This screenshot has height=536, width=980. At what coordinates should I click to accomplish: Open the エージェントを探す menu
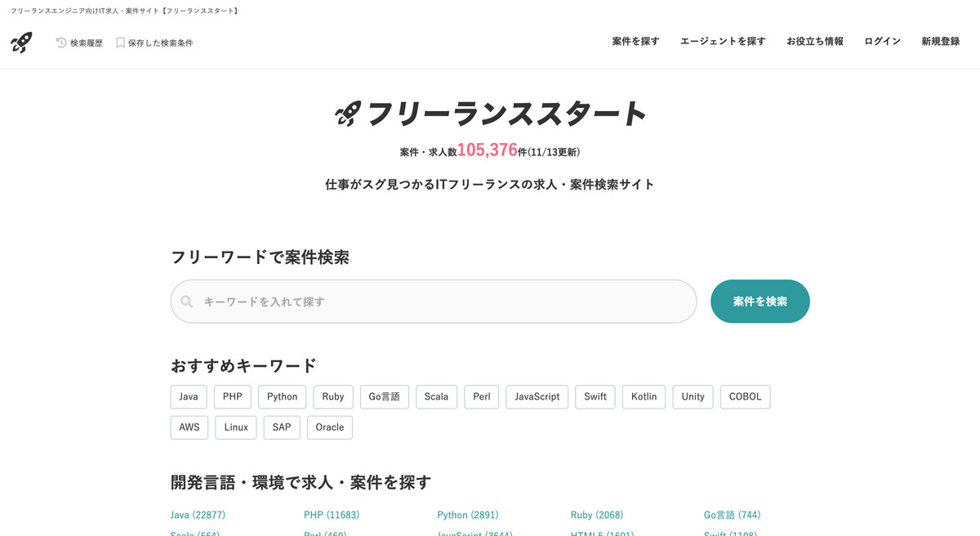(x=723, y=42)
